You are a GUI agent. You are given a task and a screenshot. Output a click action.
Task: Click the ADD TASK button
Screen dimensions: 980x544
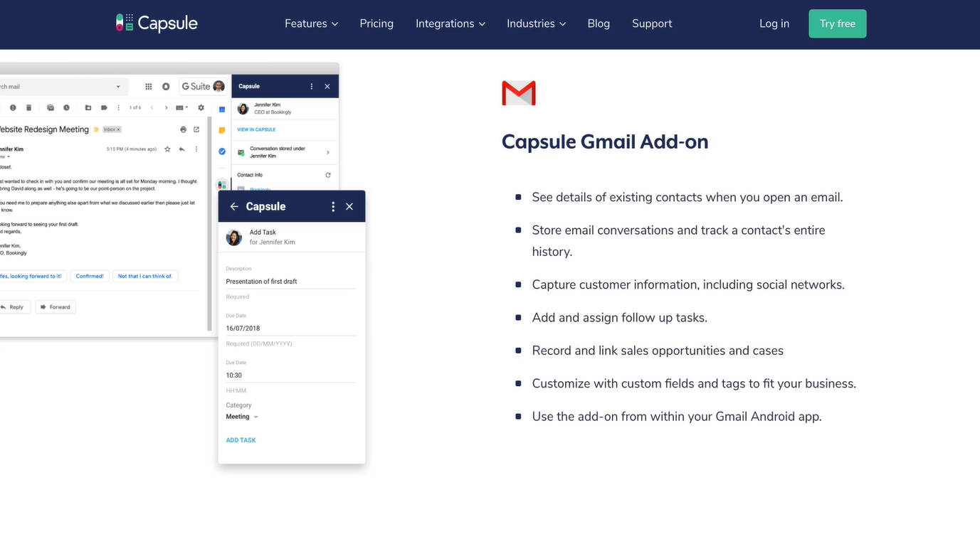(241, 440)
